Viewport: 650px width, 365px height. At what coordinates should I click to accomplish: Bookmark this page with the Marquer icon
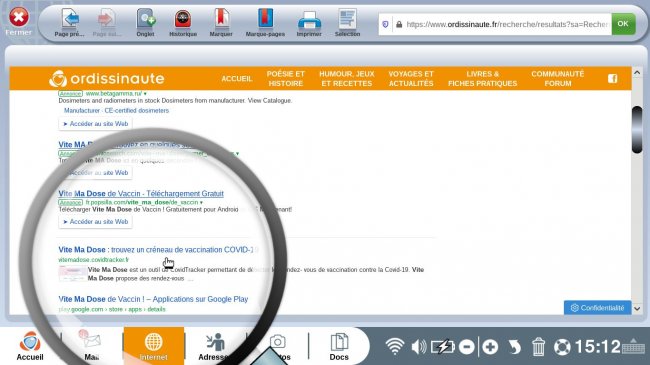coord(221,22)
